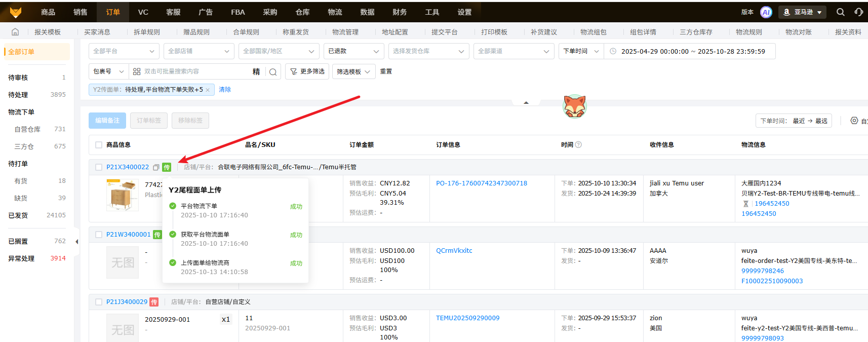Click the headset support icon
This screenshot has width=868, height=342.
point(859,12)
